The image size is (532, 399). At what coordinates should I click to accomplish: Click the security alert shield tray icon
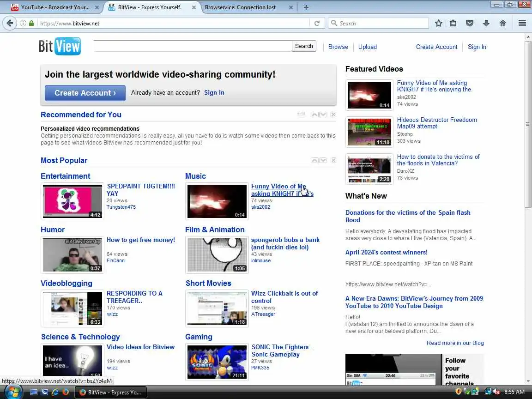[459, 392]
